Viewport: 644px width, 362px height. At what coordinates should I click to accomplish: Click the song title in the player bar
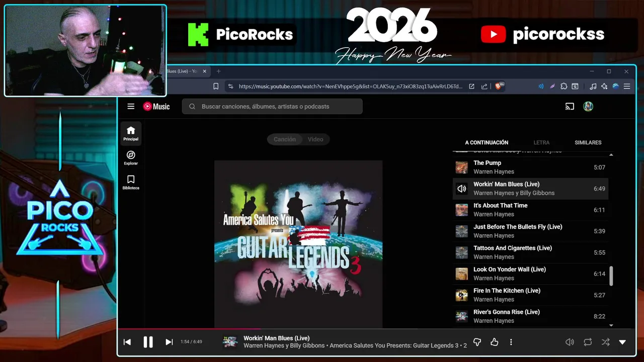pyautogui.click(x=276, y=338)
